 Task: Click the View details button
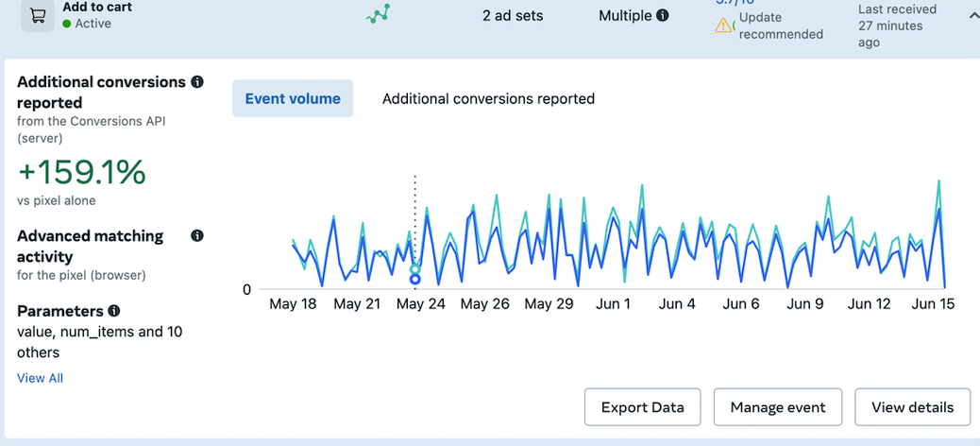913,407
